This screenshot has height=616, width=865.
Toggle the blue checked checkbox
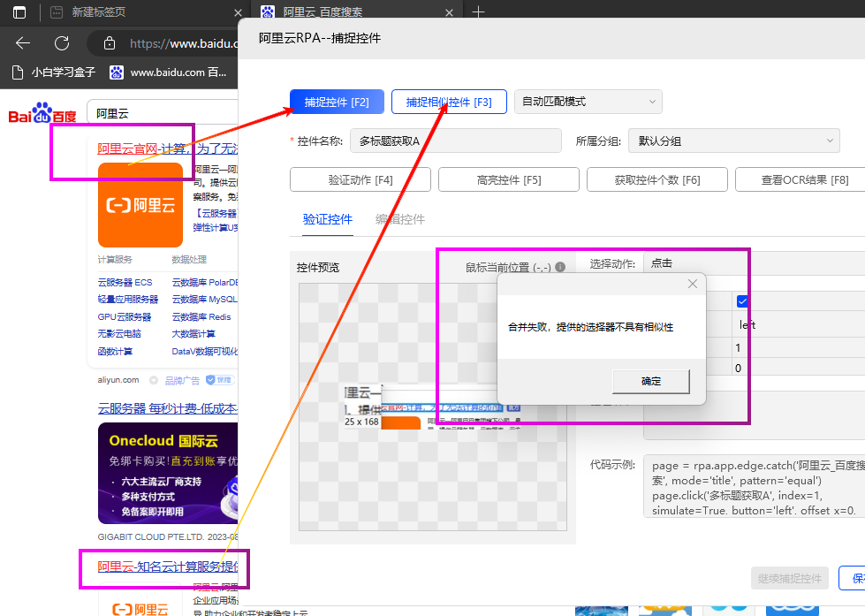pos(742,301)
